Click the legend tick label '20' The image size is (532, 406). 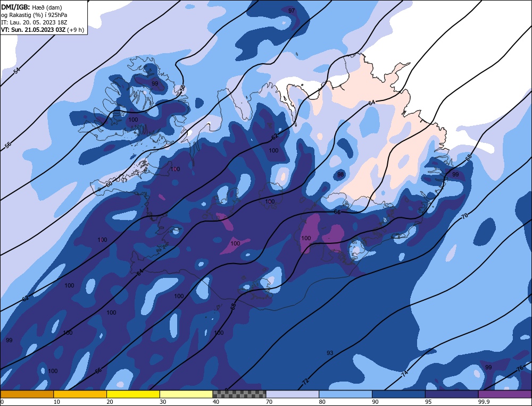pos(110,402)
